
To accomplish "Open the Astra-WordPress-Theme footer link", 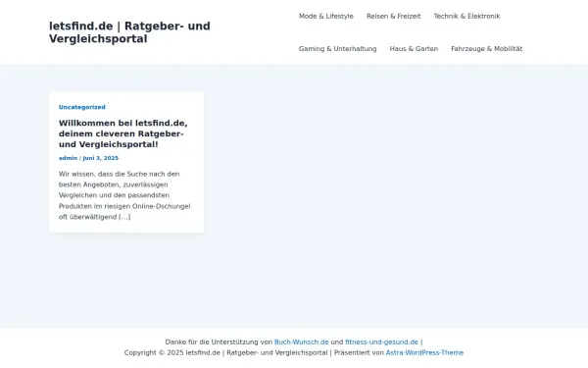I will (x=424, y=352).
